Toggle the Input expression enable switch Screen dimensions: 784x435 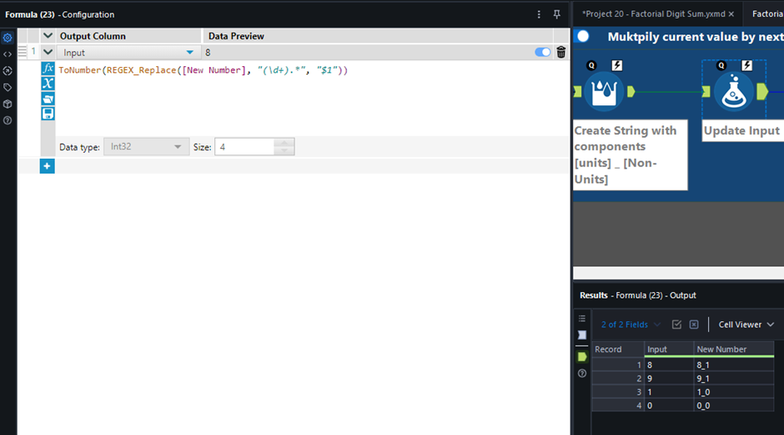542,52
